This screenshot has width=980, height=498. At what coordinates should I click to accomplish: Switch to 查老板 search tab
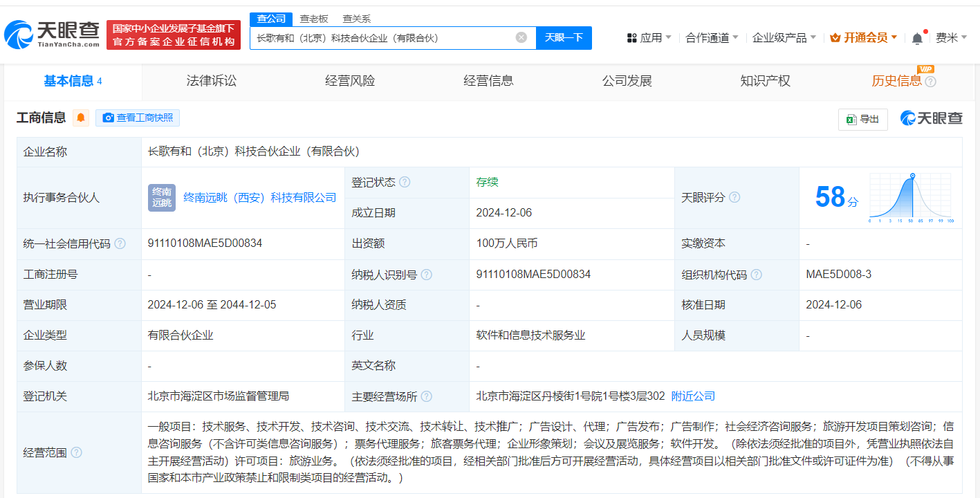314,19
